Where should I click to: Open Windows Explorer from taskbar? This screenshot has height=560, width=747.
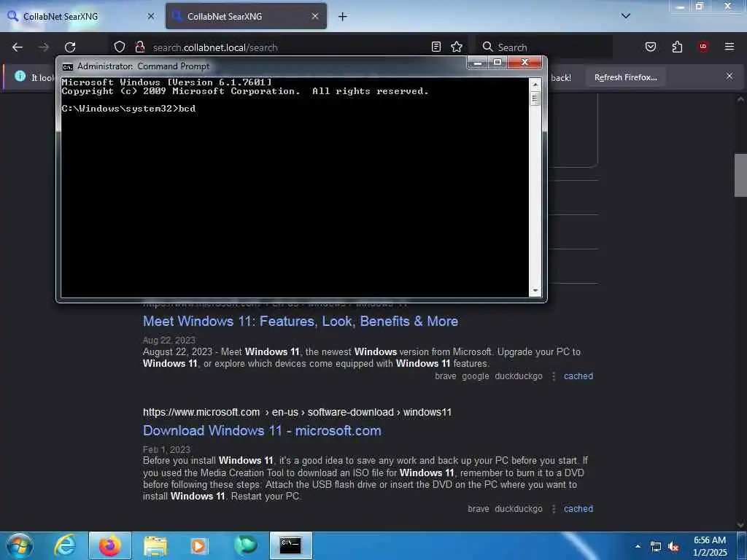click(156, 545)
